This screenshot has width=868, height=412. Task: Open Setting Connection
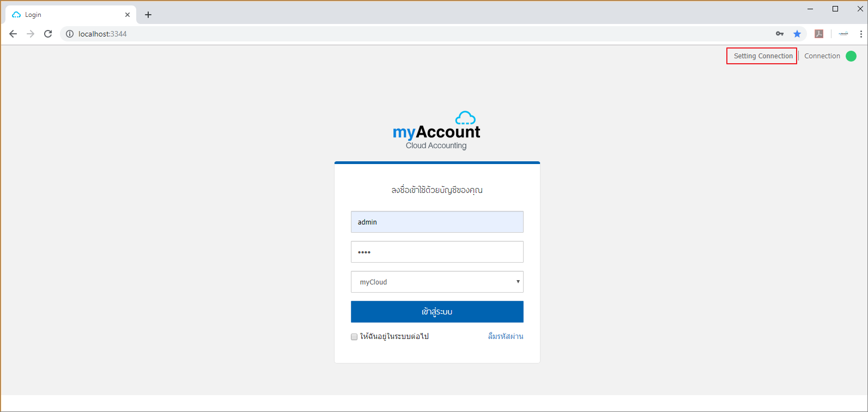pyautogui.click(x=763, y=56)
